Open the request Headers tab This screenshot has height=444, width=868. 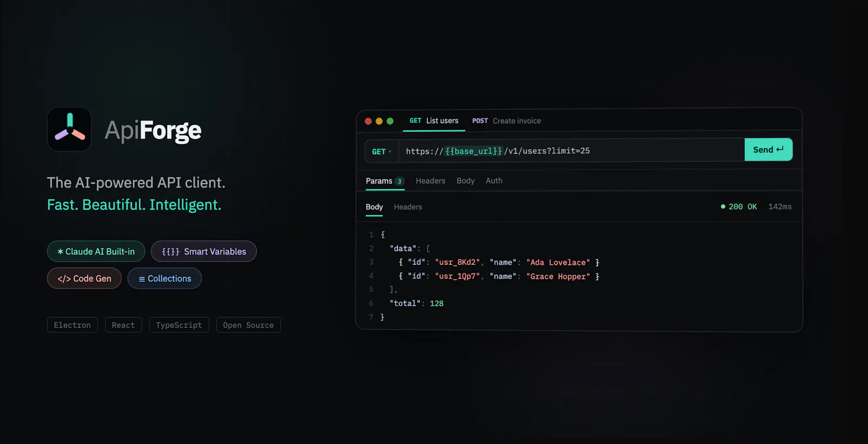point(430,181)
